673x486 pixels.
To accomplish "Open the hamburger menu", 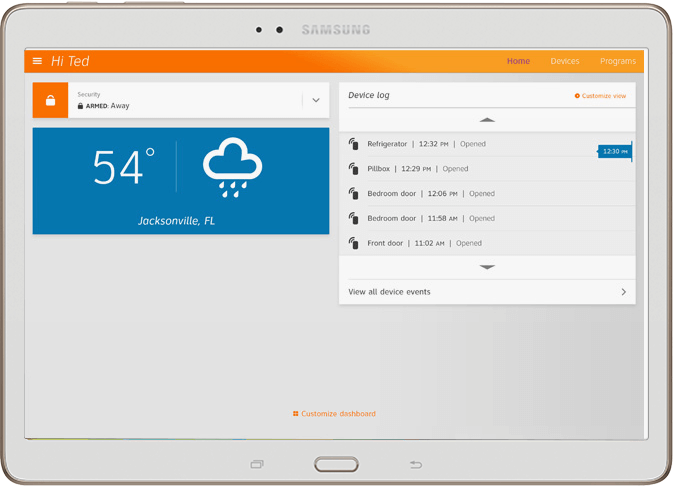I will click(x=38, y=61).
